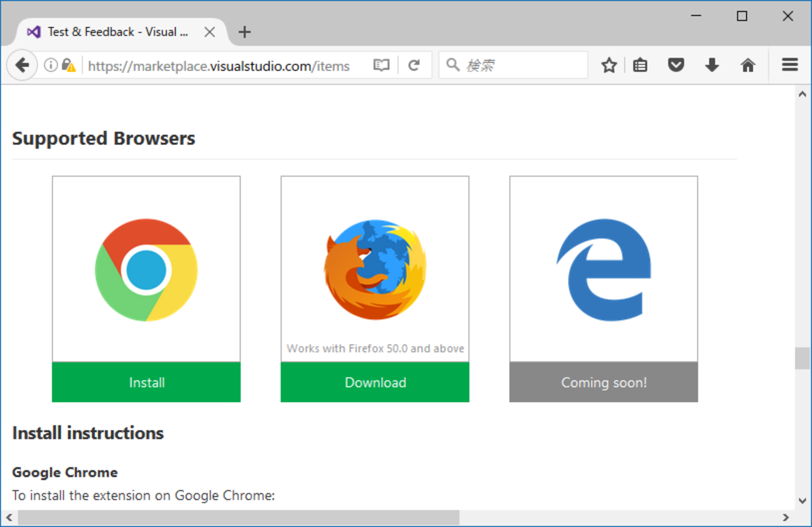The image size is (812, 527).
Task: Go to the home page icon
Action: pos(748,65)
